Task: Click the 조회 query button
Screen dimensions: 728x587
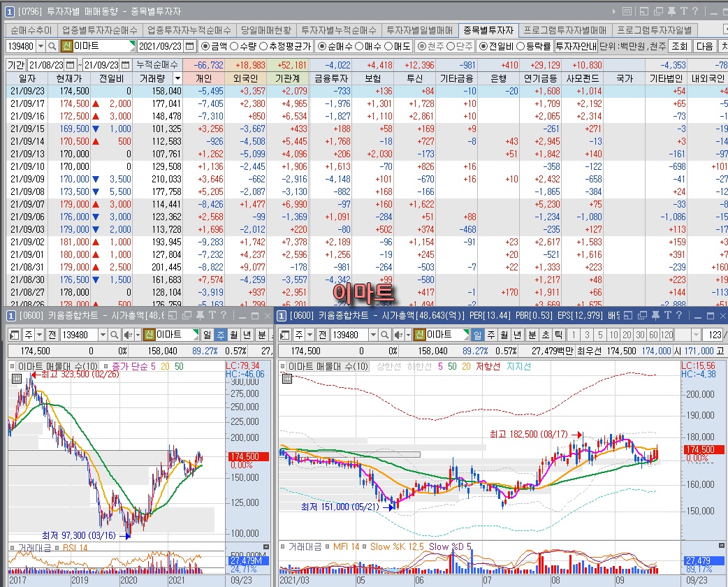Action: pyautogui.click(x=680, y=46)
